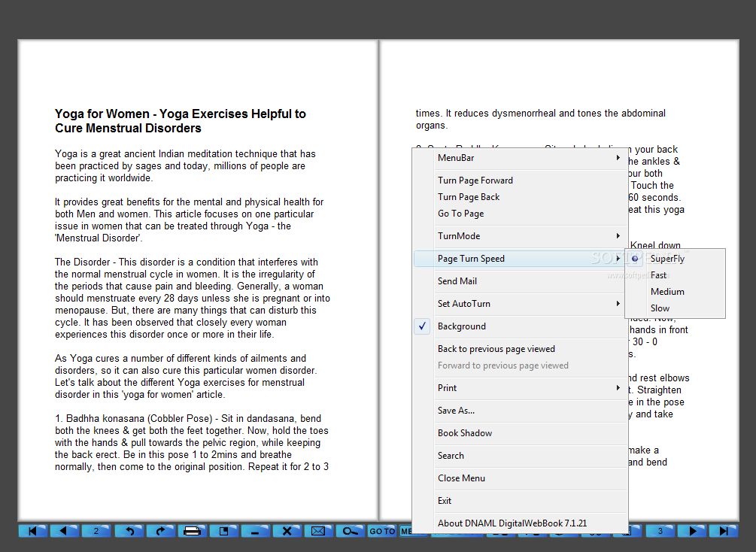Click previous page arrow in bottom toolbar
Screen dimensions: 756x552
(x=64, y=531)
